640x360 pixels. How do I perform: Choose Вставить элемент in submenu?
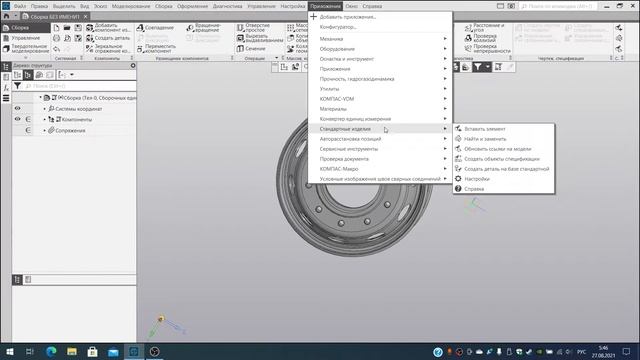[504, 129]
